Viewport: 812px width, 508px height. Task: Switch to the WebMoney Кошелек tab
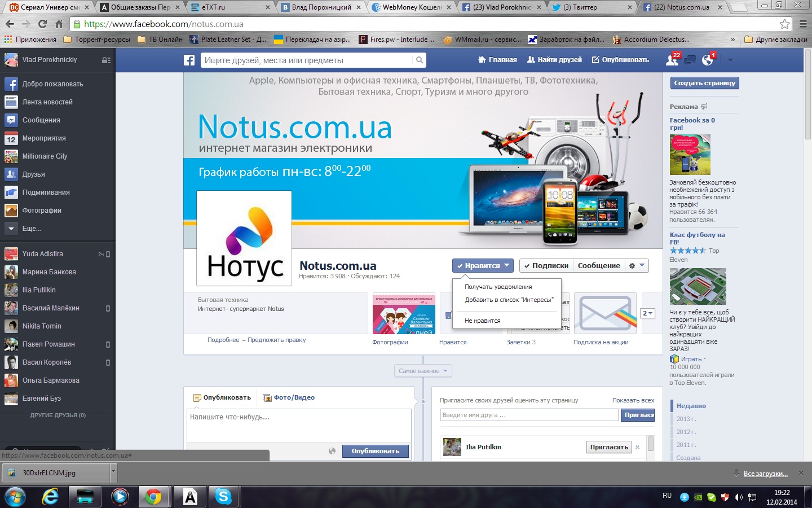point(412,7)
